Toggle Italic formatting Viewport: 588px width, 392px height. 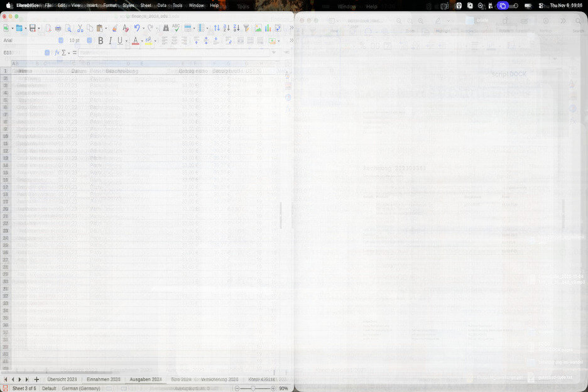click(x=110, y=41)
